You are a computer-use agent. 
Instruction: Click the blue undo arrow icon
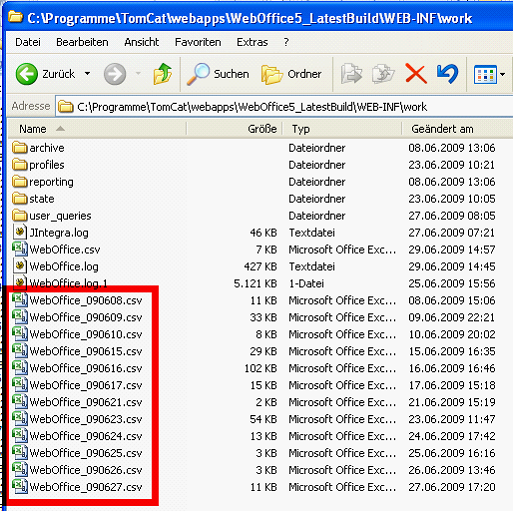click(447, 74)
